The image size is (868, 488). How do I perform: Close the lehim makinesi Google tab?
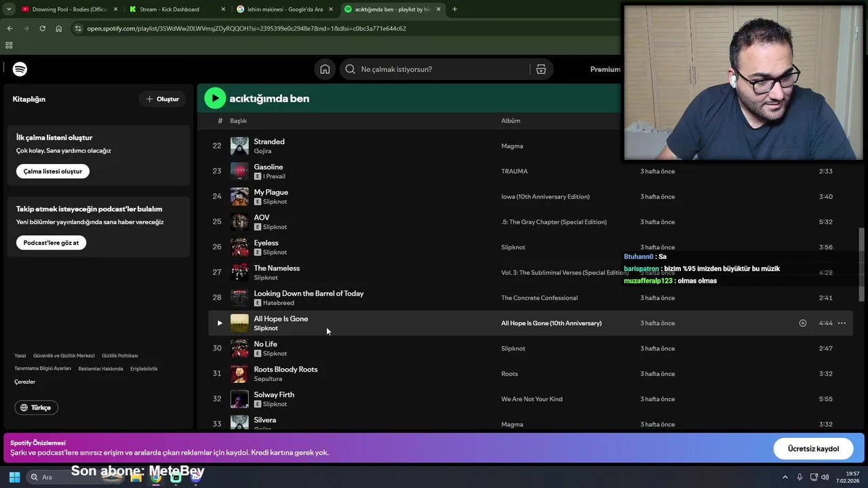click(x=331, y=9)
